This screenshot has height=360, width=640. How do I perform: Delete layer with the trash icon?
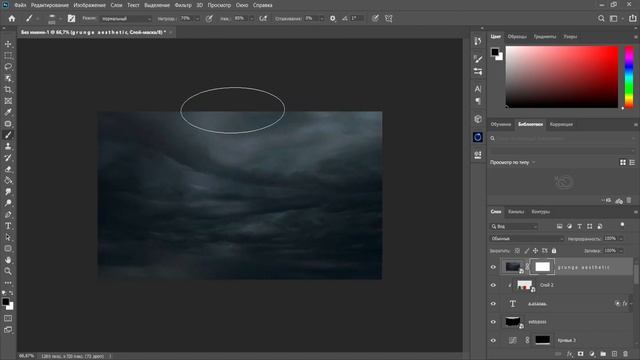[x=625, y=354]
